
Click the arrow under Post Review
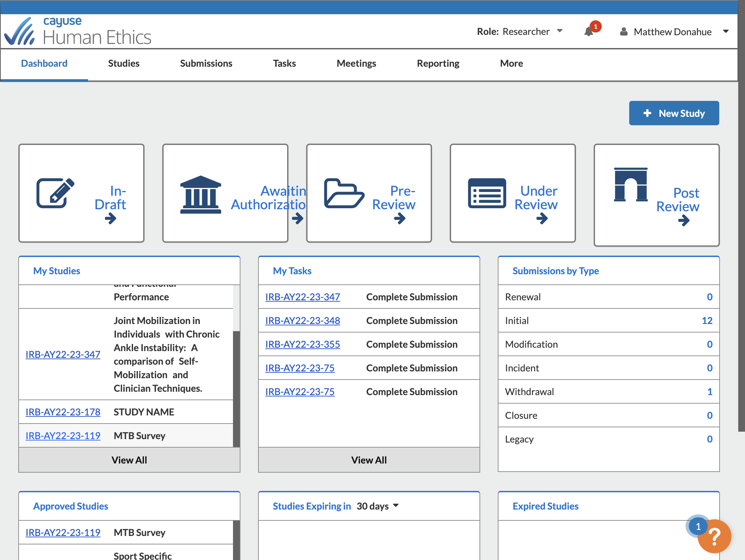(684, 221)
